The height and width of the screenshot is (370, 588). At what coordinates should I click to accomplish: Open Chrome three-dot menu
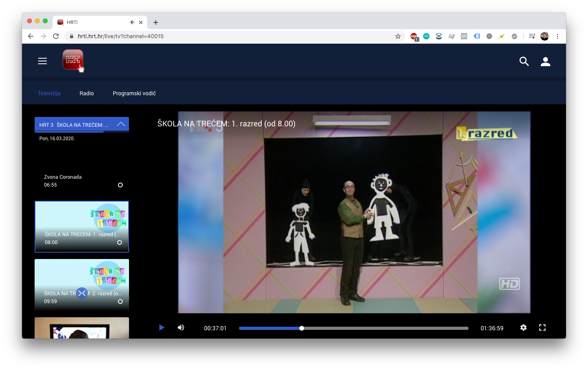tap(557, 36)
